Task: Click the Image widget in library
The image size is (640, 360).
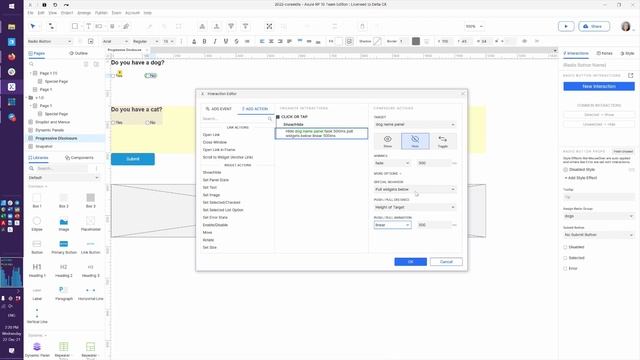Action: point(64,224)
